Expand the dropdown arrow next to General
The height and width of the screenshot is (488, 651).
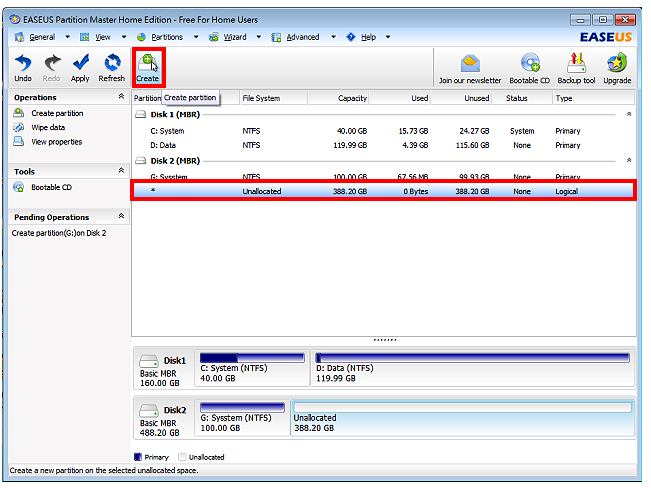(x=67, y=37)
